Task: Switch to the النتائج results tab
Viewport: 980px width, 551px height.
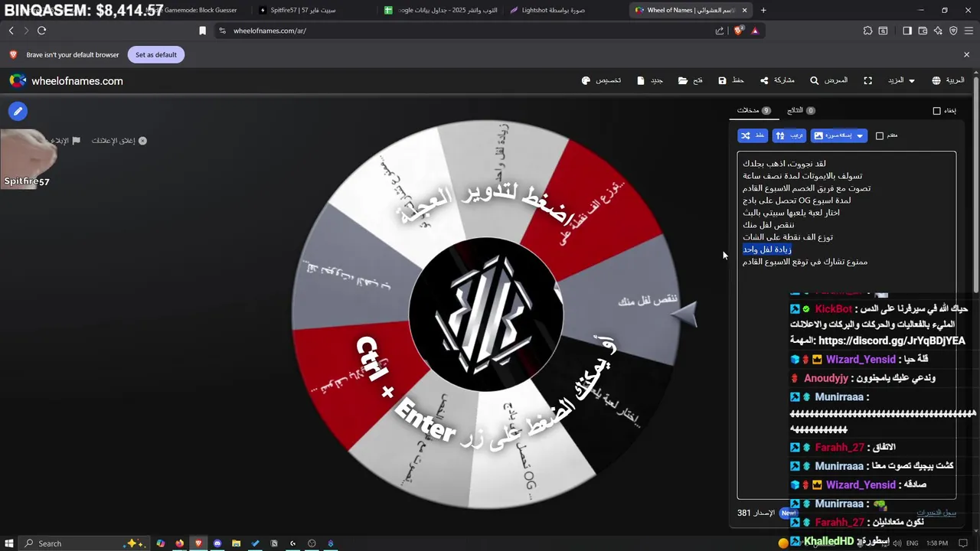Action: point(801,110)
